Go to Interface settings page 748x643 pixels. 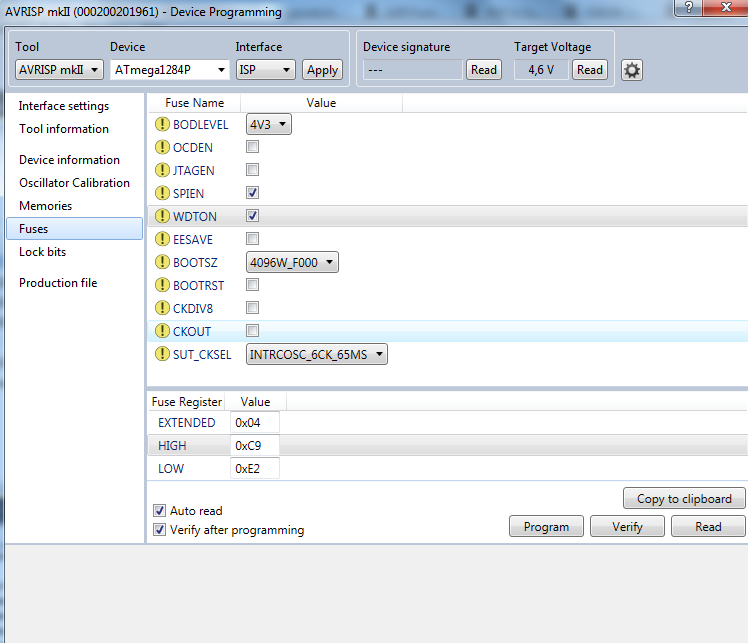pos(64,106)
